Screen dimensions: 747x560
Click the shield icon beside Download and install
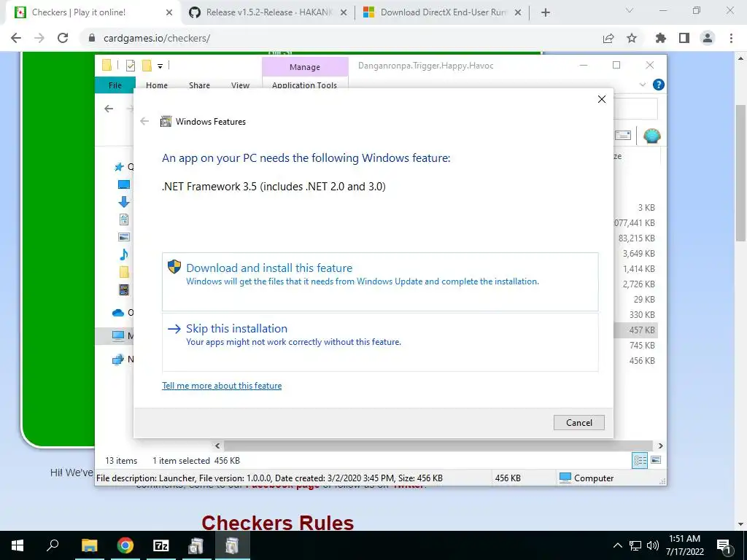pyautogui.click(x=174, y=267)
